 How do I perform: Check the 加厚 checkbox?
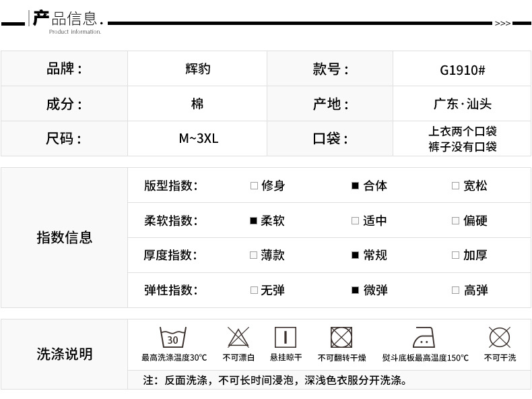(x=455, y=255)
